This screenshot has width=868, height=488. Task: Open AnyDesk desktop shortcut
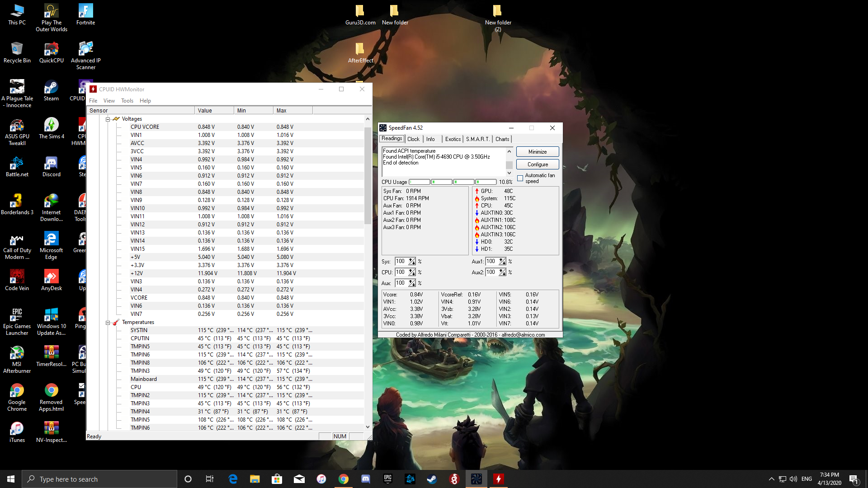click(52, 280)
